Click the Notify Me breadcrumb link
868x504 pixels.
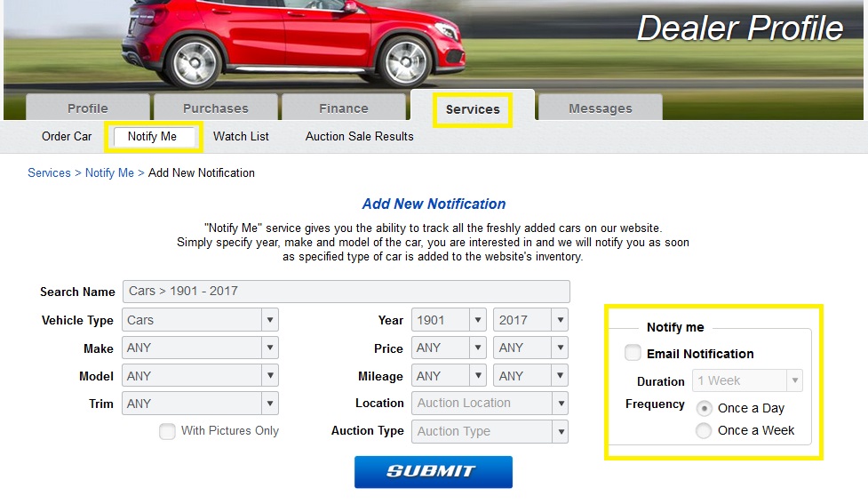(109, 172)
